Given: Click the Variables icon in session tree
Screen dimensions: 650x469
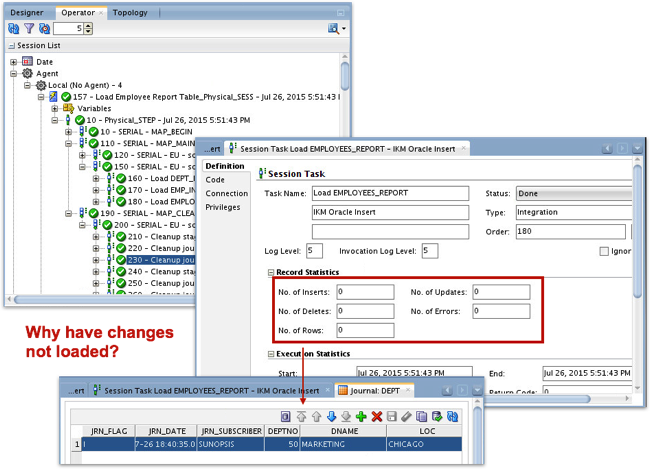Looking at the screenshot, I should [x=68, y=108].
